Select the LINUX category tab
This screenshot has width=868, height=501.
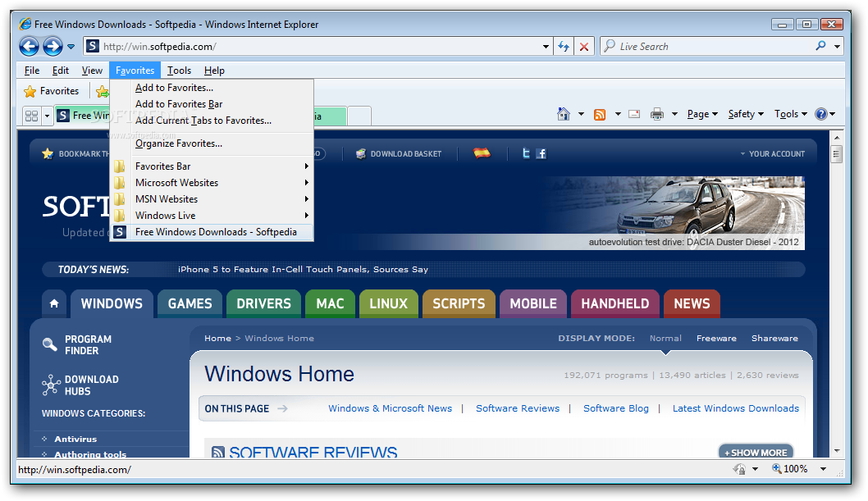[389, 303]
